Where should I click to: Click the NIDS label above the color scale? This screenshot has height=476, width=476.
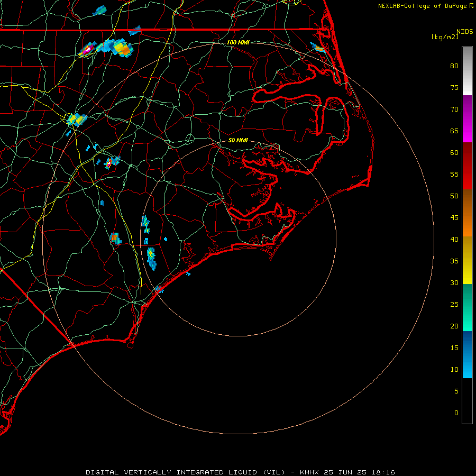(465, 32)
